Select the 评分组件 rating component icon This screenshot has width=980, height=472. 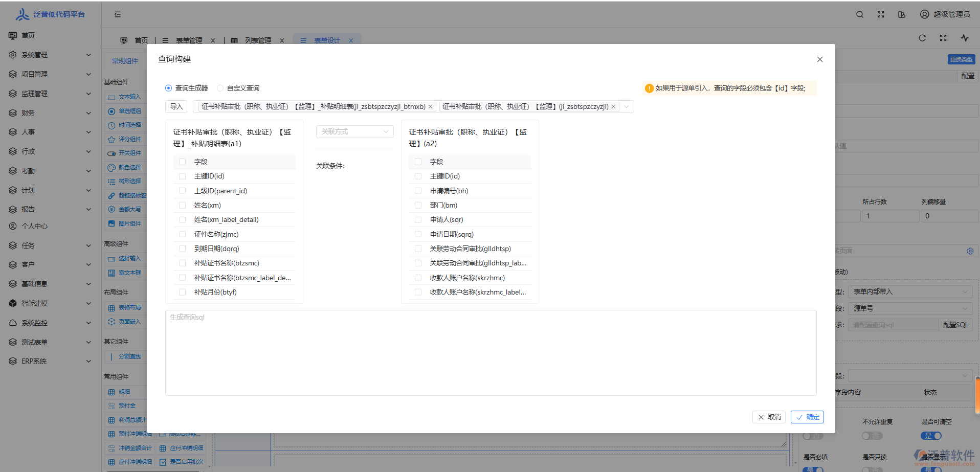click(112, 139)
